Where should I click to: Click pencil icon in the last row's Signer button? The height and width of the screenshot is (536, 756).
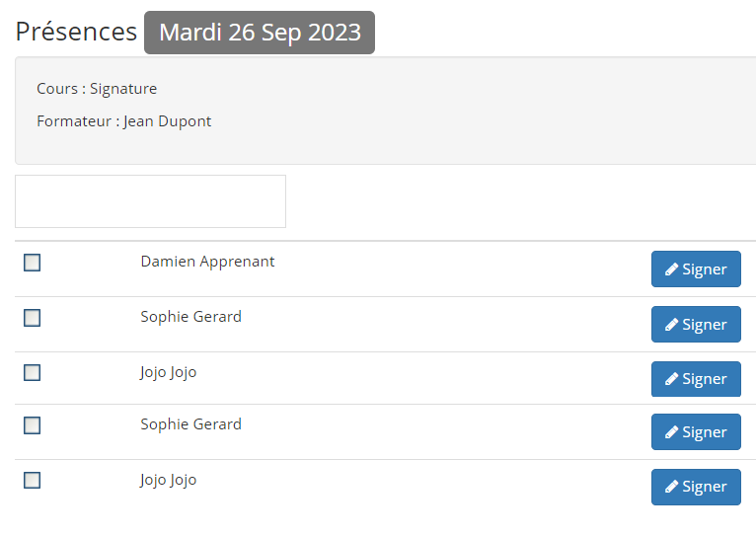click(x=671, y=487)
